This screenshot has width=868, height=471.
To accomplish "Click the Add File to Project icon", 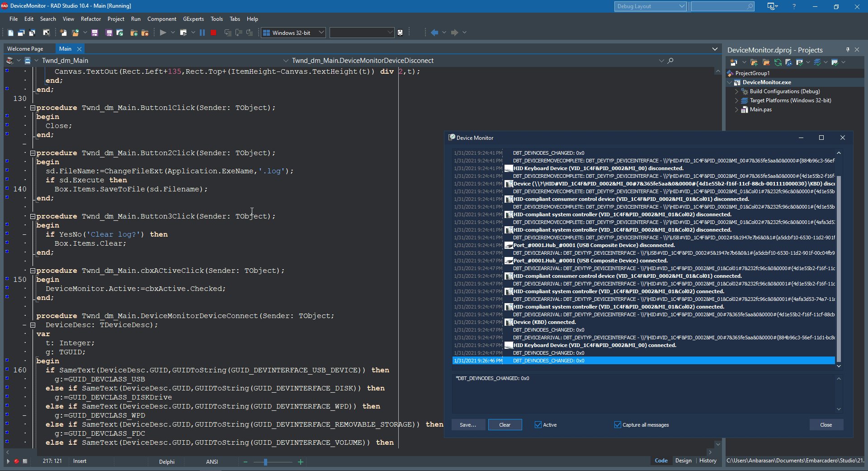I will tap(134, 33).
